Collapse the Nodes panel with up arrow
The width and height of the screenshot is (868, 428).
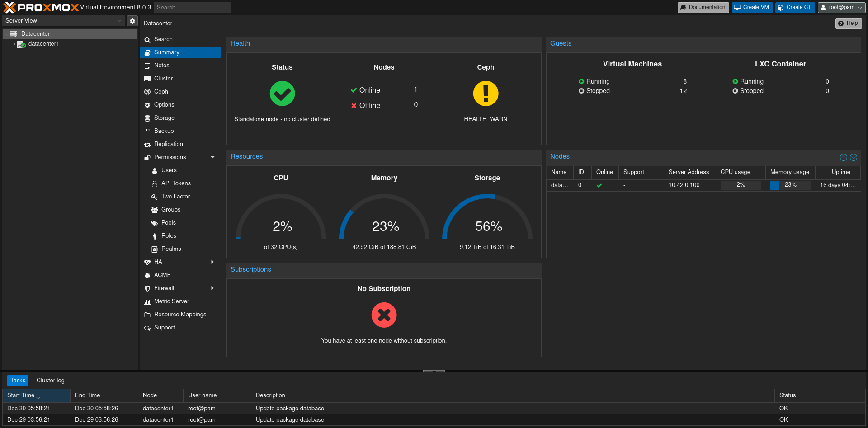[x=843, y=157]
